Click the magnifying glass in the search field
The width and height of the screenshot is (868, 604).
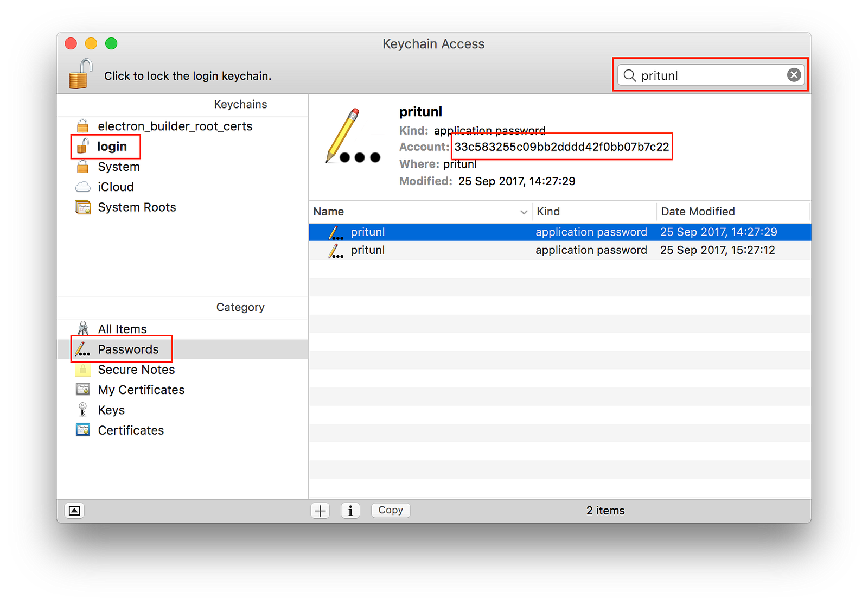[x=629, y=75]
